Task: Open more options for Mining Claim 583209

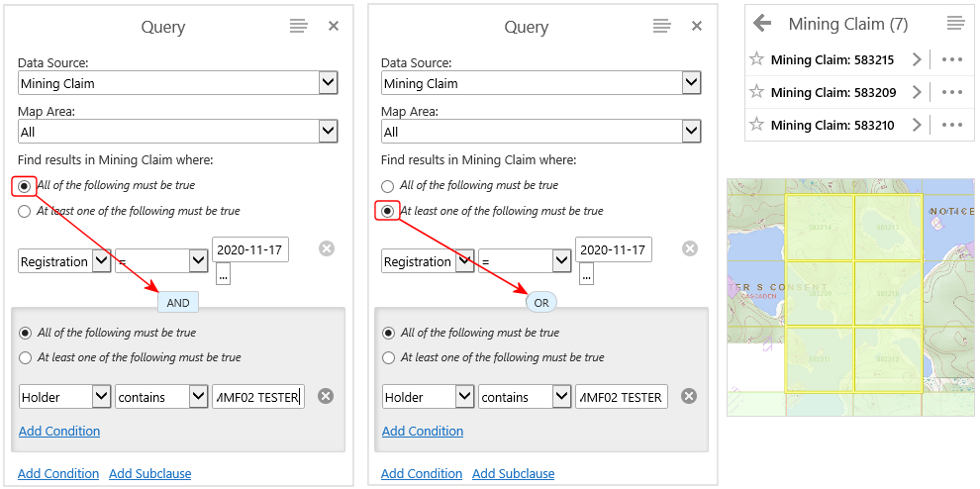Action: pyautogui.click(x=952, y=92)
